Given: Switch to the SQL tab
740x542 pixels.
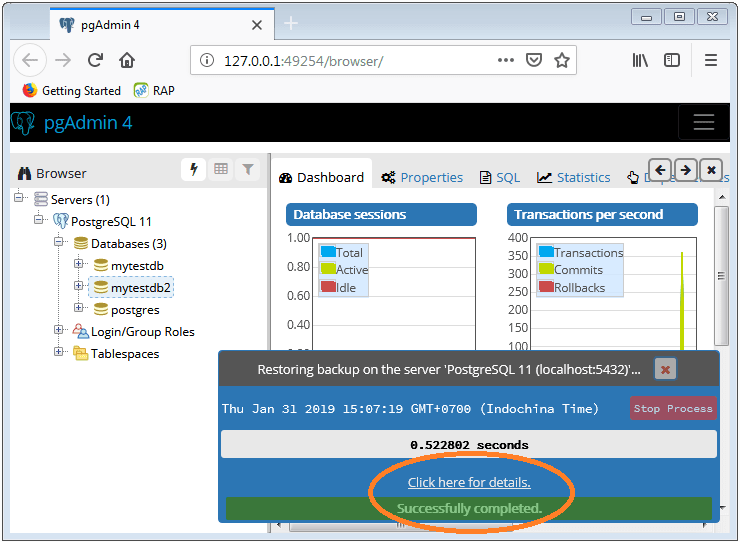Looking at the screenshot, I should pyautogui.click(x=500, y=178).
